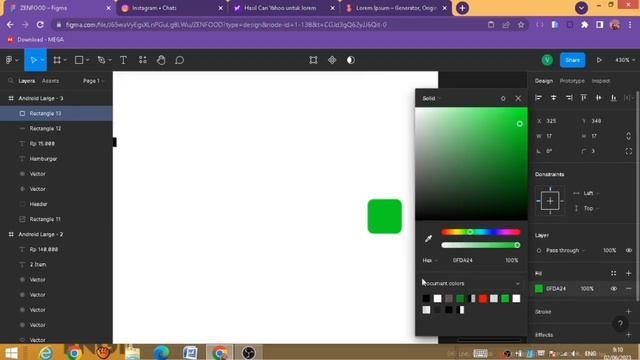Click the 0FDA24 hex field in color picker
The width and height of the screenshot is (640, 360).
(462, 260)
